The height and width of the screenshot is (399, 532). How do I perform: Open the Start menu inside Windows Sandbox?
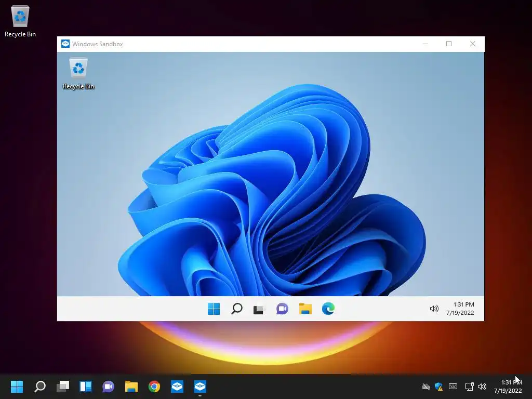point(214,309)
